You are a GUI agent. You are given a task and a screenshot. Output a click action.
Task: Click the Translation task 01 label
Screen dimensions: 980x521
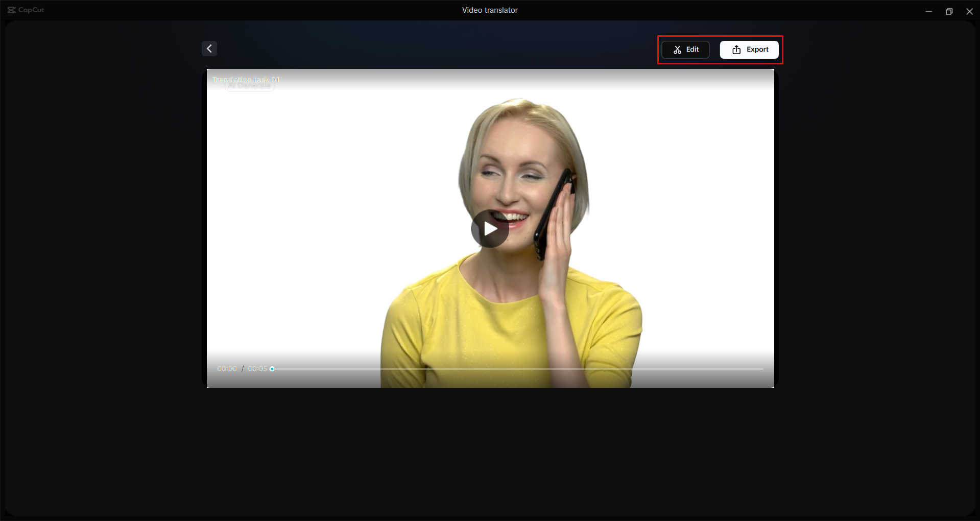tap(246, 80)
